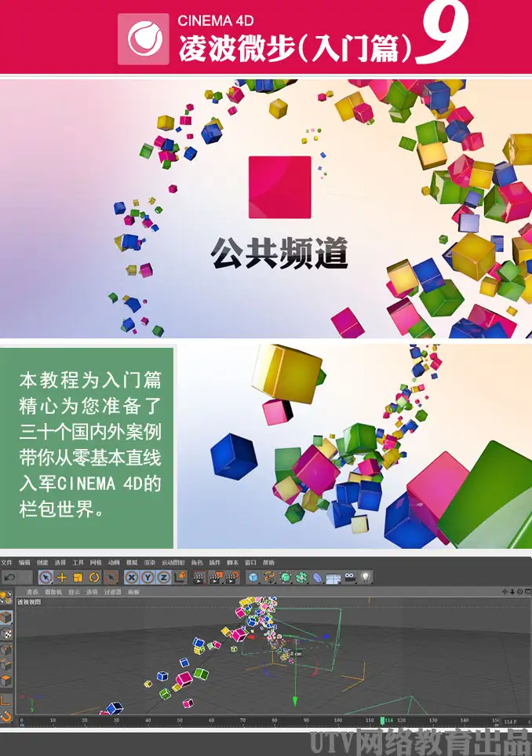Open the camera objects flyout

pyautogui.click(x=350, y=577)
